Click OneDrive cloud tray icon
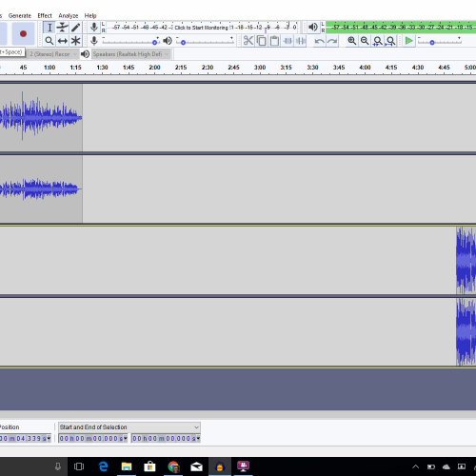This screenshot has width=476, height=476. pyautogui.click(x=446, y=466)
